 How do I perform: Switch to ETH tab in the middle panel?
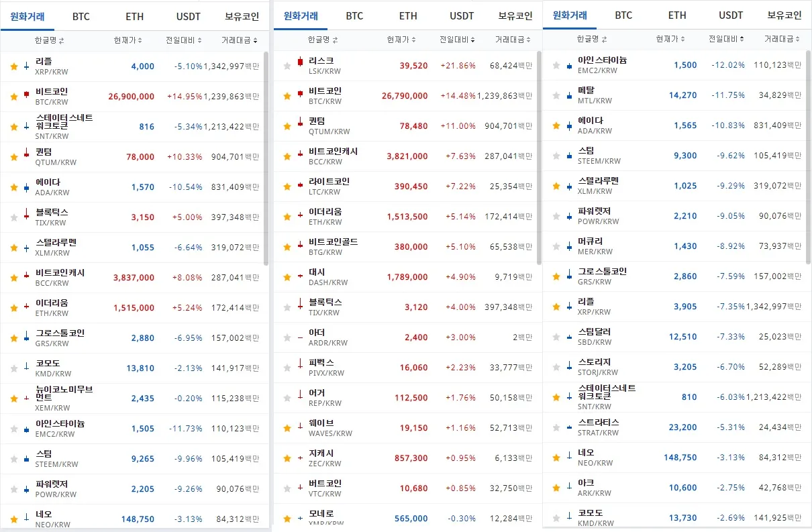tap(408, 16)
